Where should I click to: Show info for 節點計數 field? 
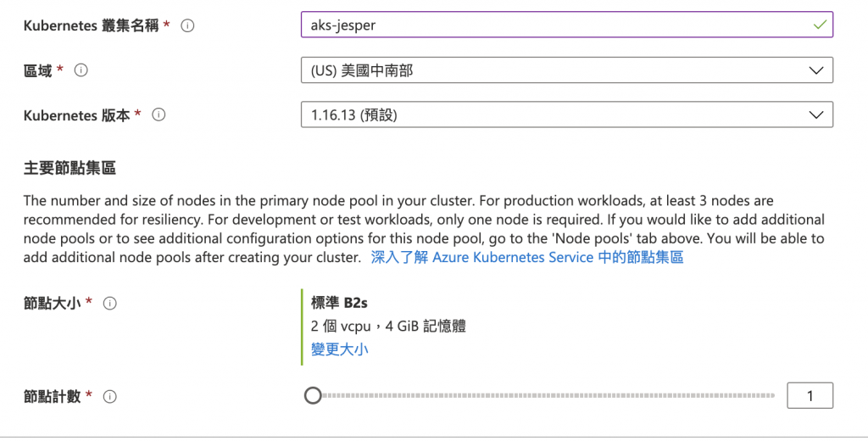point(109,396)
